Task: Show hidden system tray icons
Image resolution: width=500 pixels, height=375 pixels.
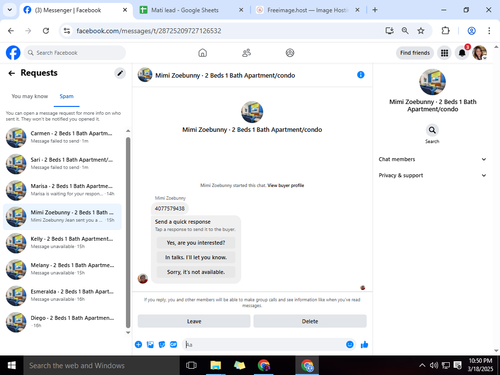Action: click(x=422, y=365)
